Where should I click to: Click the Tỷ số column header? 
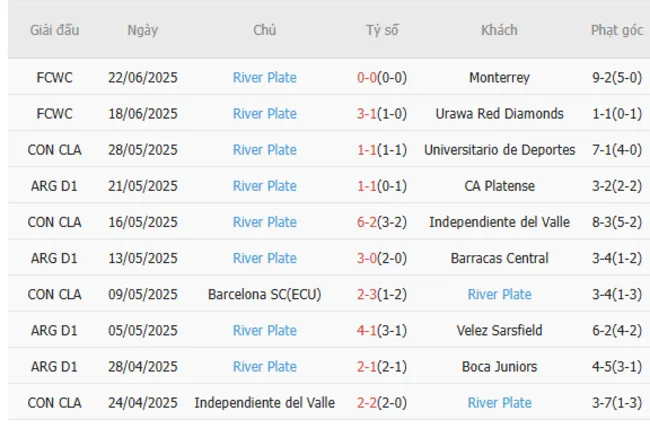tap(381, 30)
